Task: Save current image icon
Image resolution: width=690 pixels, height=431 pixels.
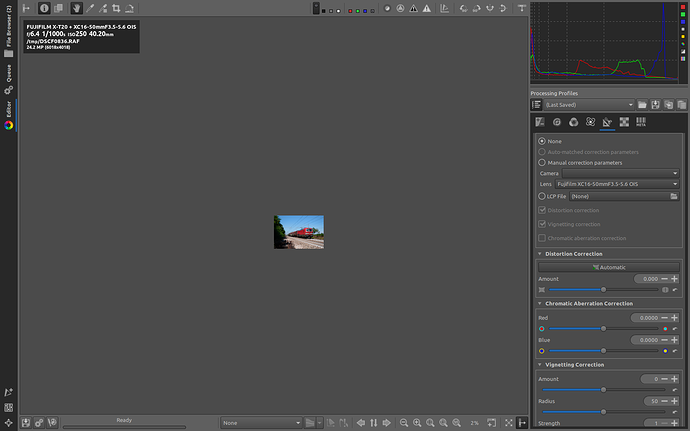Action: pyautogui.click(x=26, y=423)
